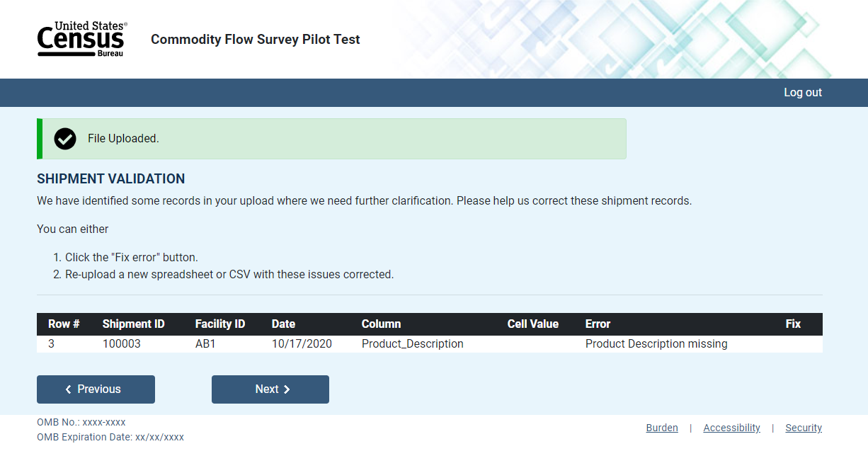
Task: Open the Security footer link
Action: point(804,428)
